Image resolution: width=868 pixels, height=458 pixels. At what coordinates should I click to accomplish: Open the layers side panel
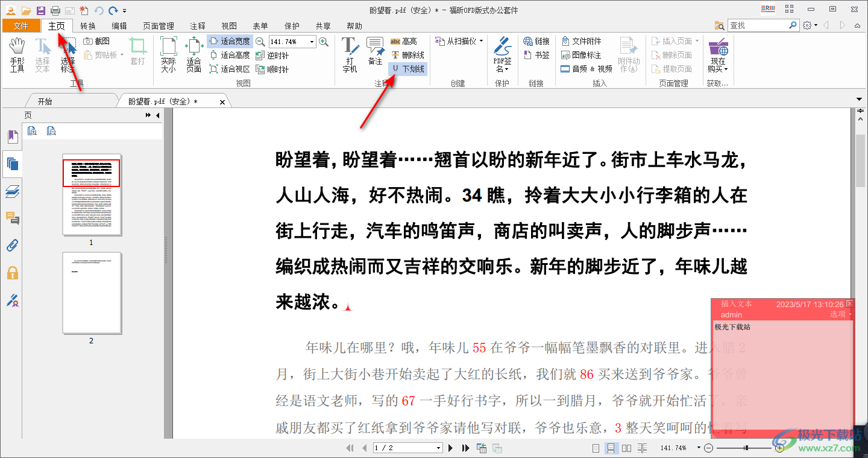click(x=12, y=192)
